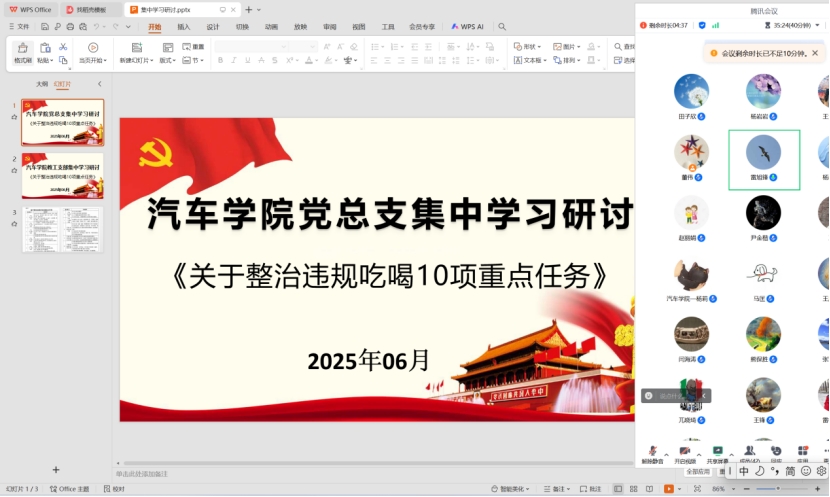This screenshot has height=497, width=830.
Task: Toggle mute (解除静音) in meeting toolbar
Action: click(652, 454)
